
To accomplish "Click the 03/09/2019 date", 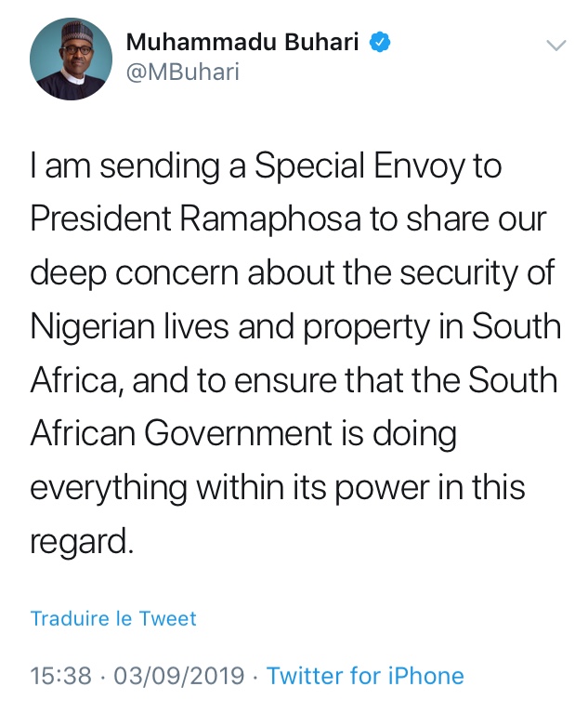I will click(x=179, y=676).
